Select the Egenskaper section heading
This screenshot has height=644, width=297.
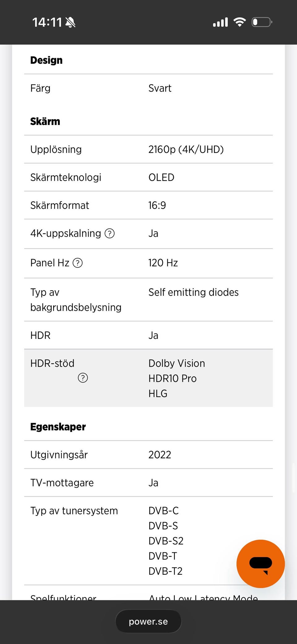(x=58, y=427)
